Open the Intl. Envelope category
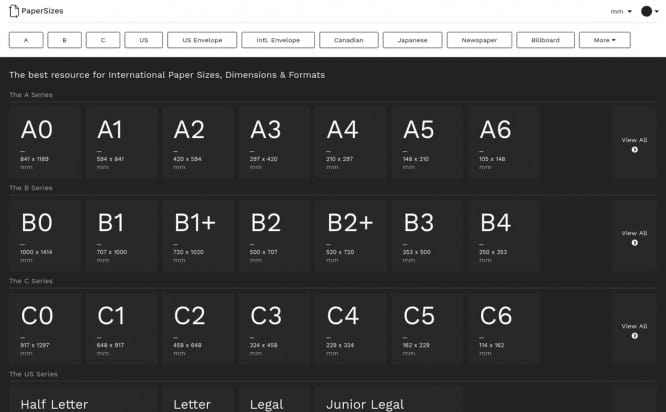 pyautogui.click(x=278, y=40)
